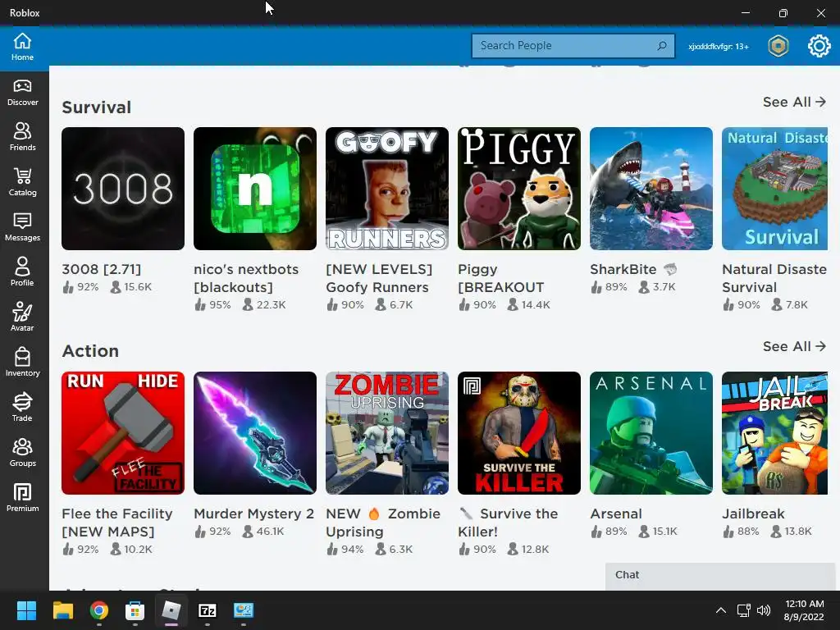This screenshot has width=840, height=630.
Task: Open the Jailbreak game thumbnail
Action: [x=774, y=433]
